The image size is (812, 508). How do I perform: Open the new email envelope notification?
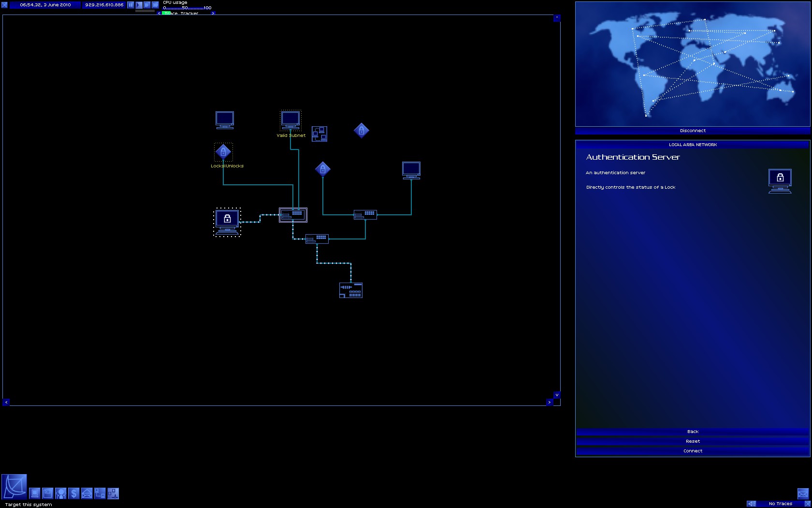coord(803,494)
